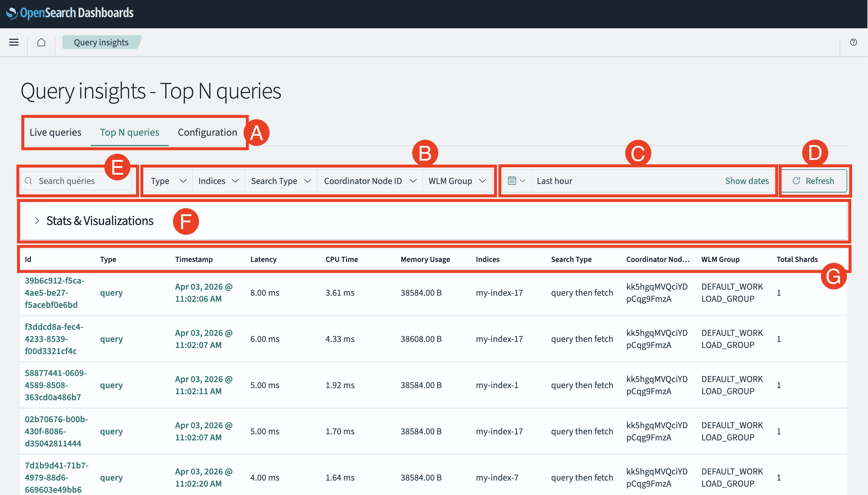Sort by the WLM Group column header
This screenshot has height=495, width=868.
coord(720,259)
